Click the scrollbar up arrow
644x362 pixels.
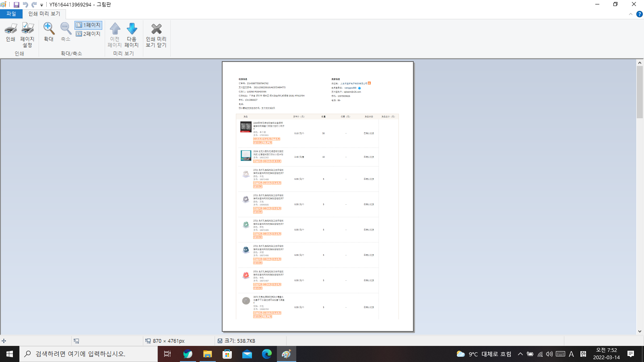coord(640,63)
